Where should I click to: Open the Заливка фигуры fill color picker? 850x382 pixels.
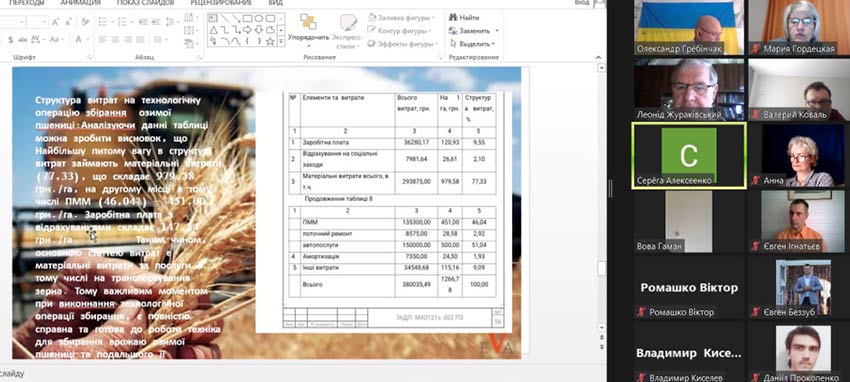402,17
